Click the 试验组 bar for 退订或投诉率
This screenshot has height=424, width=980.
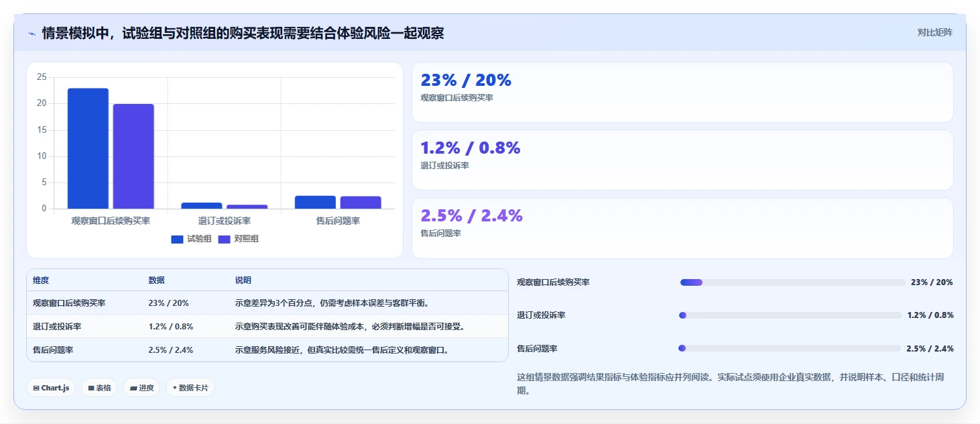click(x=202, y=205)
